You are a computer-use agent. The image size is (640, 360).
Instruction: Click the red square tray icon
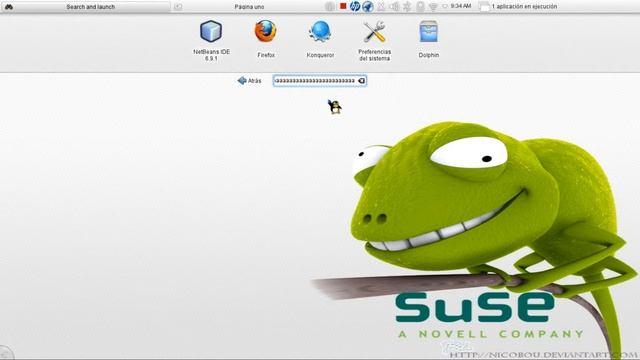point(343,6)
